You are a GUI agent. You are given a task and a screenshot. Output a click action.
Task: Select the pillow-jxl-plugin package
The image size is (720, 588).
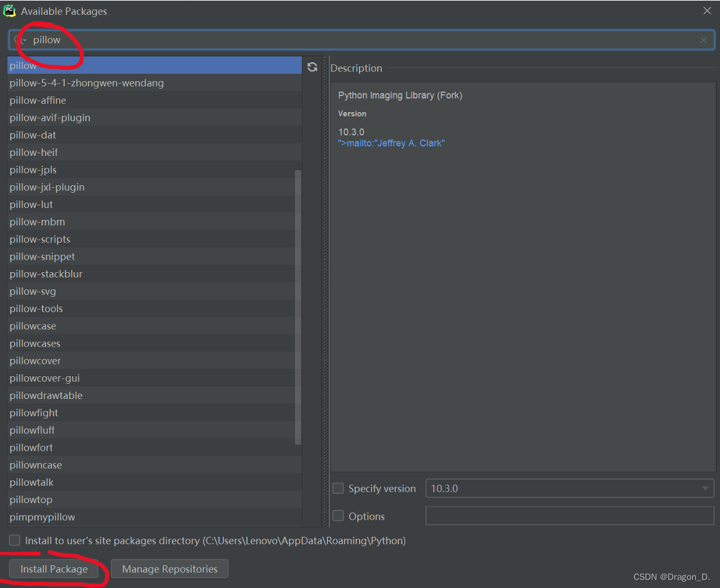pos(155,187)
